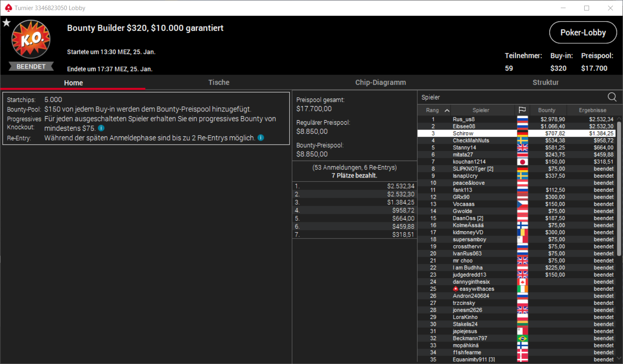The width and height of the screenshot is (623, 364).
Task: Click the favorite star icon
Action: click(6, 23)
